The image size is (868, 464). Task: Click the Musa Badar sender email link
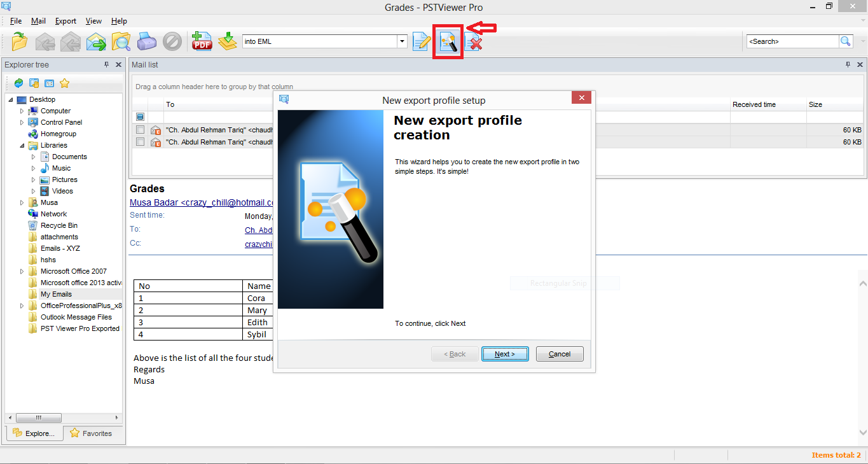(x=202, y=202)
